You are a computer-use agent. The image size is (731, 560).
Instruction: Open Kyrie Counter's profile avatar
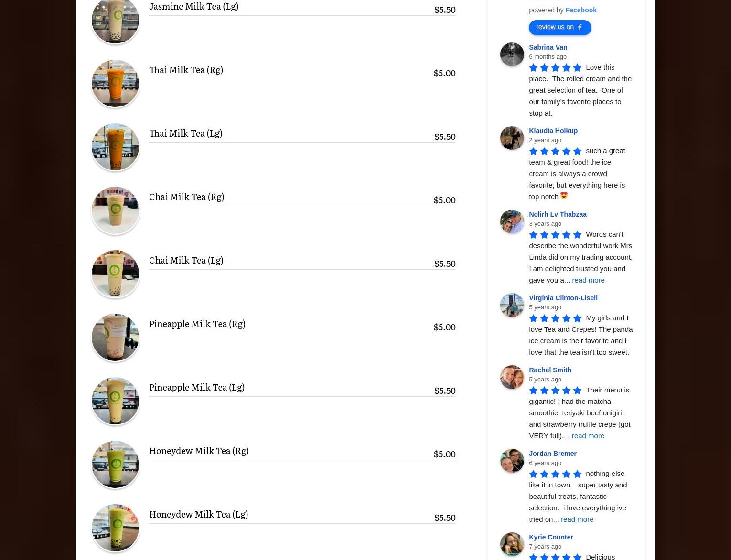tap(512, 544)
